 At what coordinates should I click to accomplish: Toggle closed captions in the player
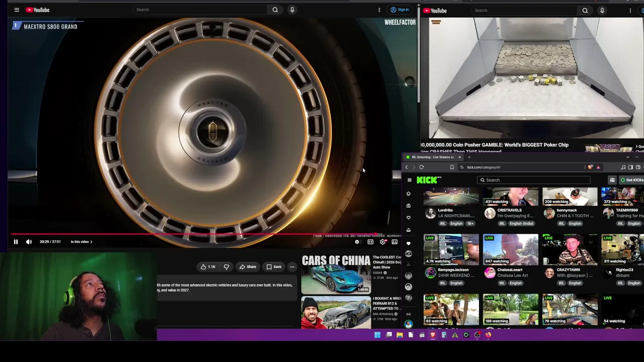coord(370,242)
